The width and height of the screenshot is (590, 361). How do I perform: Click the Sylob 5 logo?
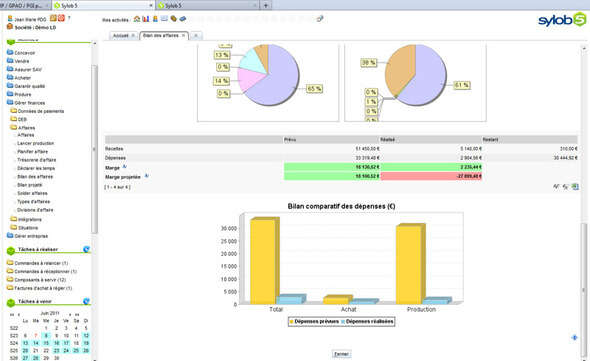[x=562, y=19]
